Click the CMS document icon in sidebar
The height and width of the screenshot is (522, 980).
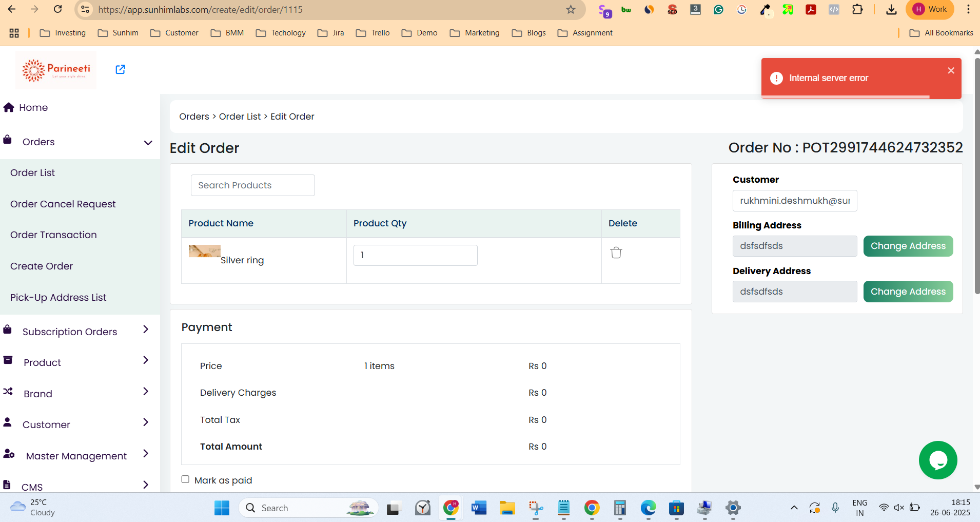[x=7, y=485]
